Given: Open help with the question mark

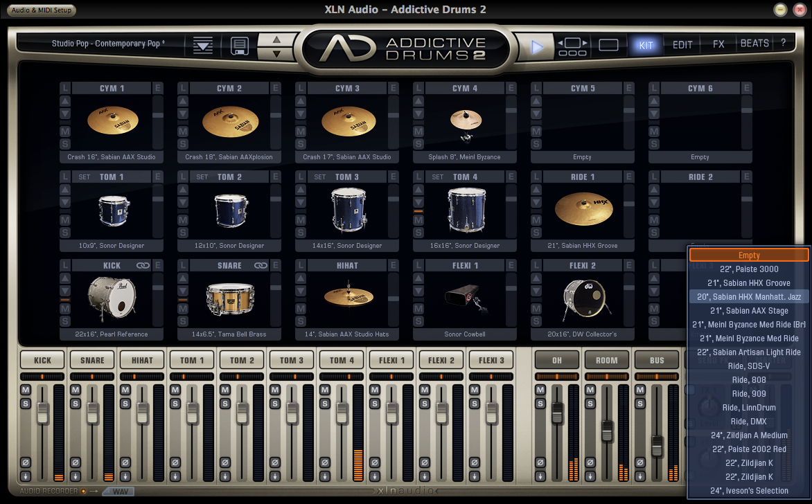Looking at the screenshot, I should tap(783, 43).
